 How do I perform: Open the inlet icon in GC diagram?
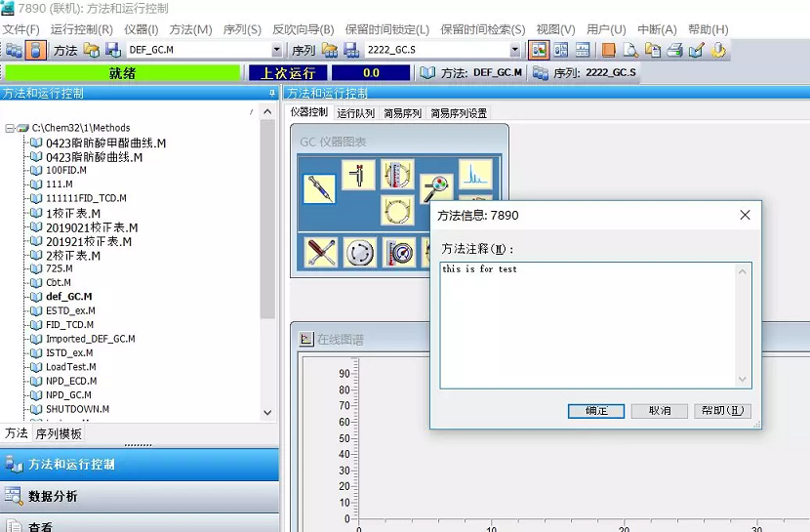[x=358, y=175]
